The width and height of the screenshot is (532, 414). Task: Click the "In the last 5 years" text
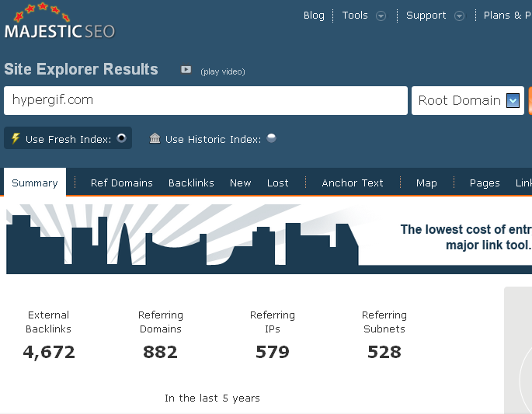[x=212, y=398]
